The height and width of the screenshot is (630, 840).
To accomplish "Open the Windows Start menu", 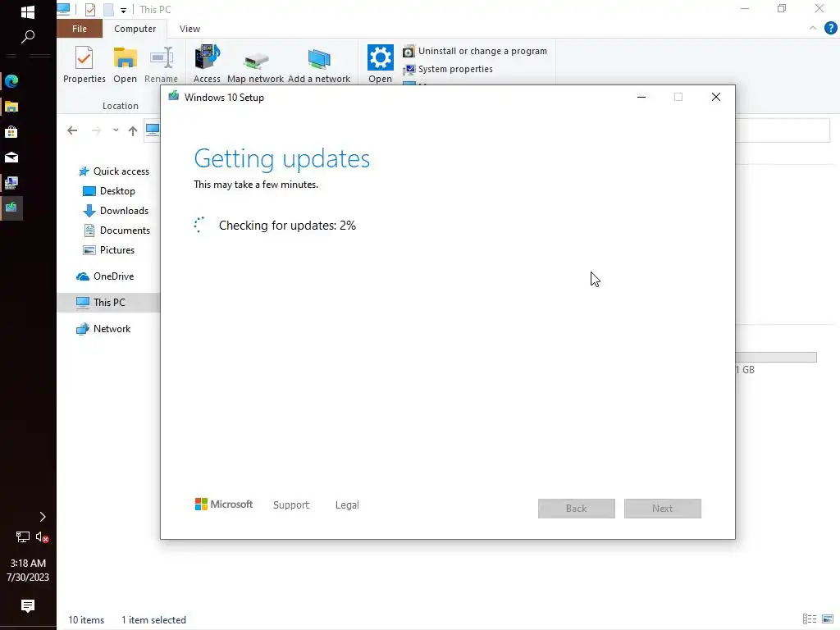I will 27,11.
